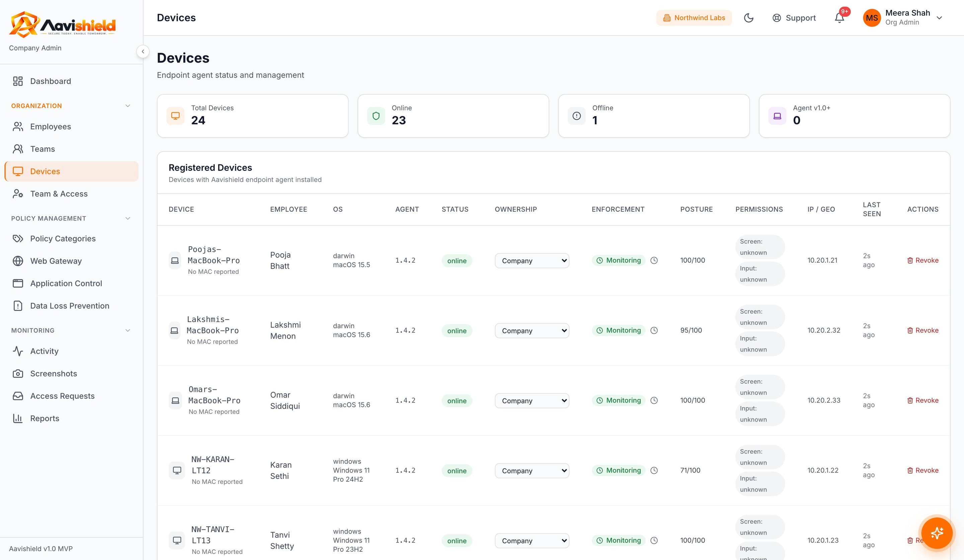This screenshot has height=560, width=964.
Task: Click the Devices monitor icon in sidebar
Action: point(18,171)
